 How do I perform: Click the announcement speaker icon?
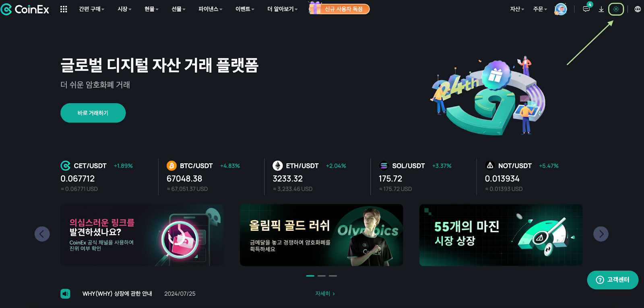click(x=65, y=294)
